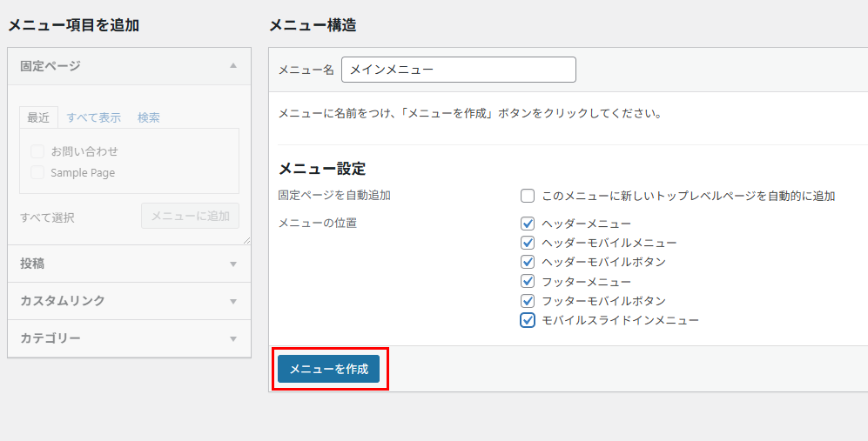Uncheck the ヘッダーメニュー location
This screenshot has height=441, width=868.
(x=528, y=224)
